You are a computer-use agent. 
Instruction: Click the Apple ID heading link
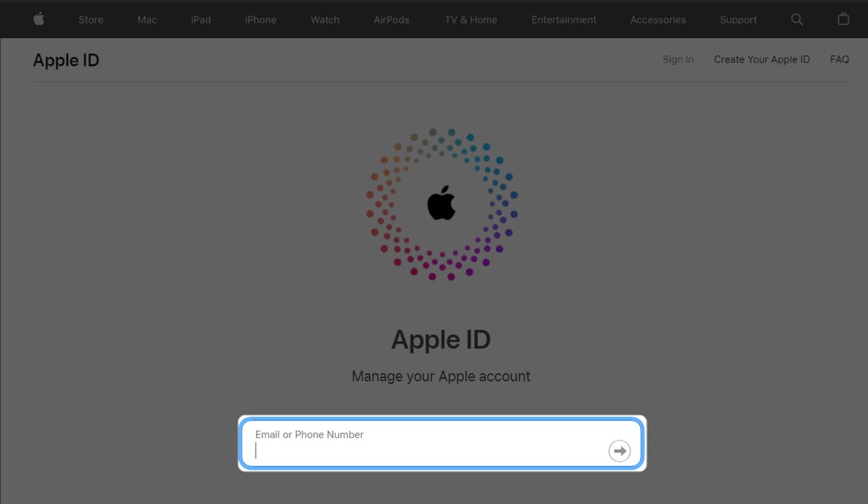tap(65, 60)
